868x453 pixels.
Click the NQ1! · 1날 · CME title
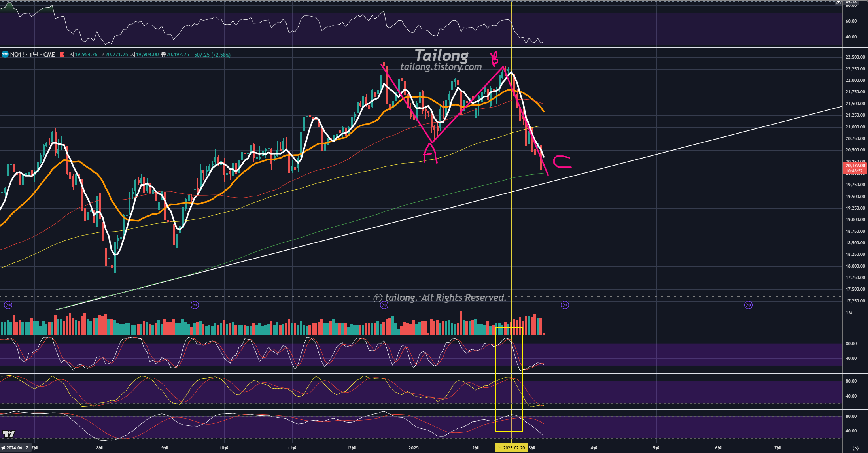[x=32, y=55]
